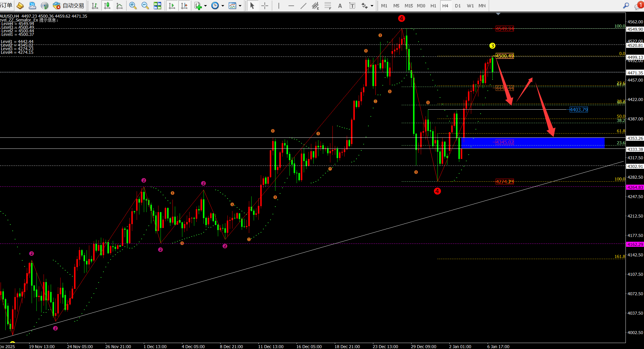Click the search magnifier at top right
The height and width of the screenshot is (349, 644).
click(x=626, y=6)
